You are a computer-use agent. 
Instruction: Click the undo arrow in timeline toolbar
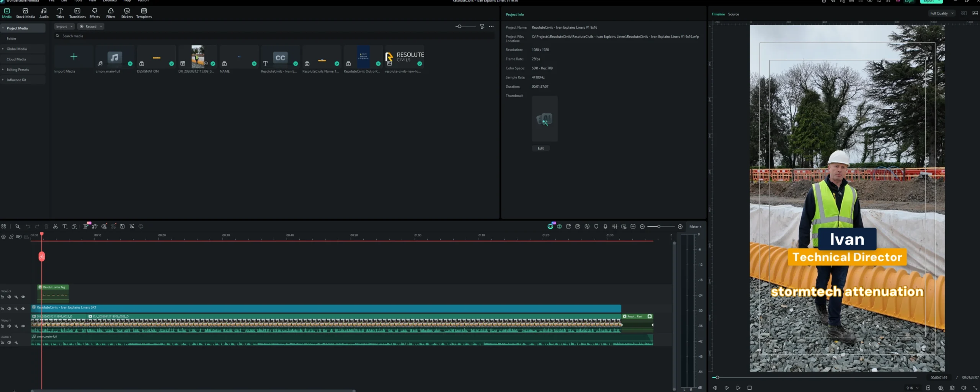click(x=28, y=227)
